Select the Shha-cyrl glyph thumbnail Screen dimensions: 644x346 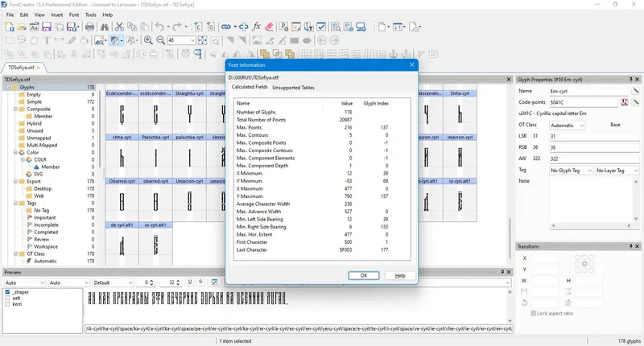[460, 111]
